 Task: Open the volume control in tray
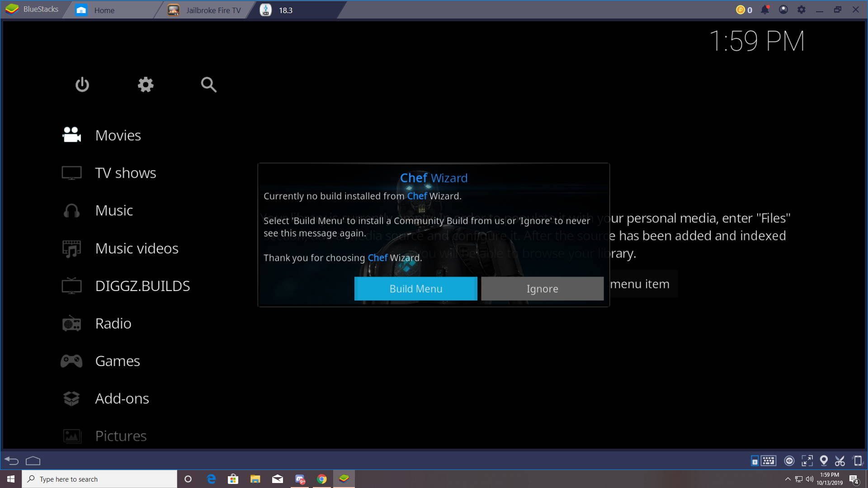809,479
